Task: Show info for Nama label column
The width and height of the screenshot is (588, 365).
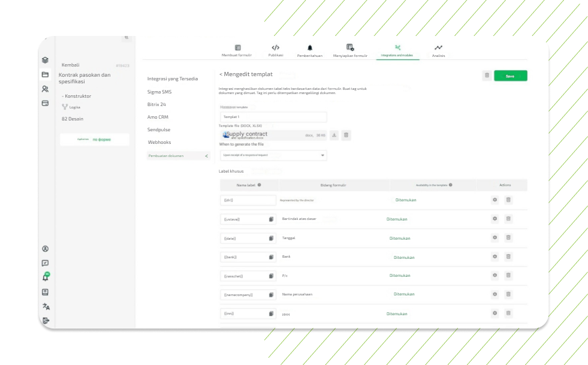Action: click(259, 185)
